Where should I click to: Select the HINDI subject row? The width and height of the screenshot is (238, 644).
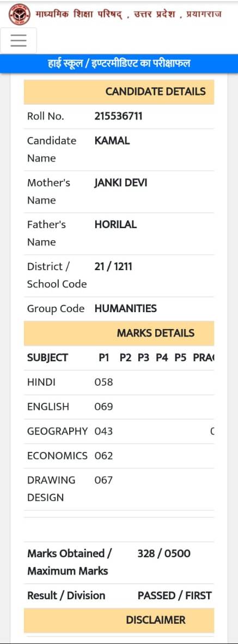click(x=119, y=383)
